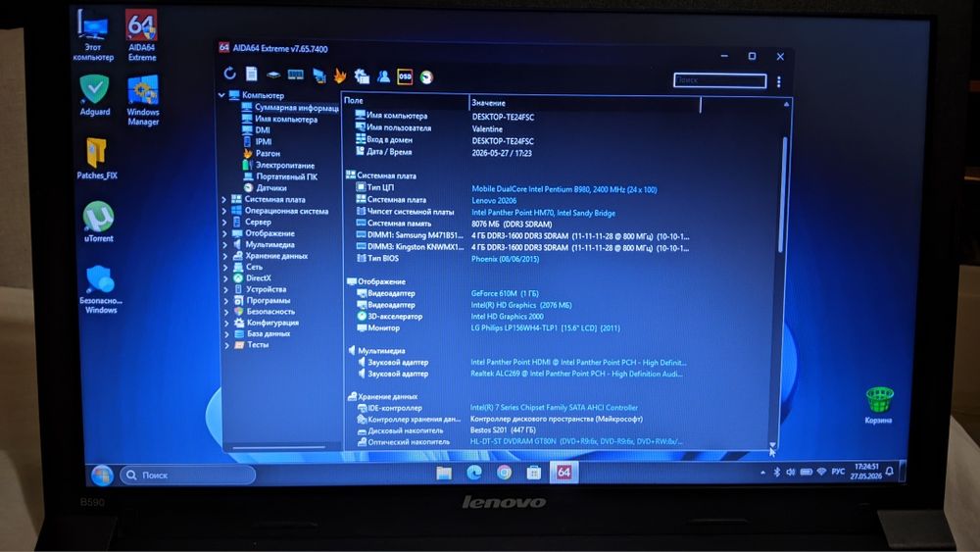Select Конфигурация in the tree
The height and width of the screenshot is (552, 980).
(x=272, y=323)
